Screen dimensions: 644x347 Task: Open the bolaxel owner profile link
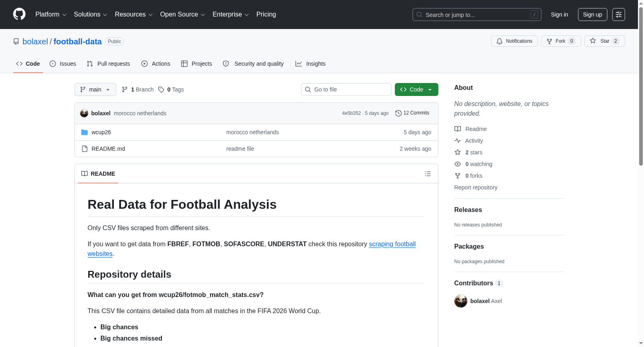(x=35, y=42)
